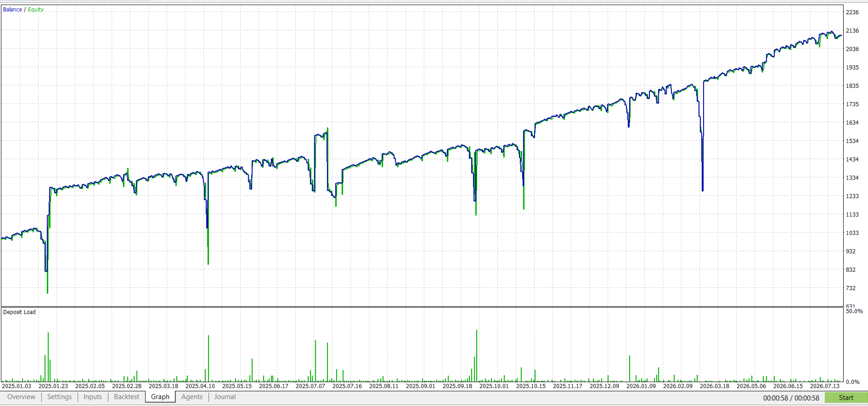Click the 50.0% deposit load axis label
Viewport: 868px width, 406px height.
pyautogui.click(x=854, y=311)
